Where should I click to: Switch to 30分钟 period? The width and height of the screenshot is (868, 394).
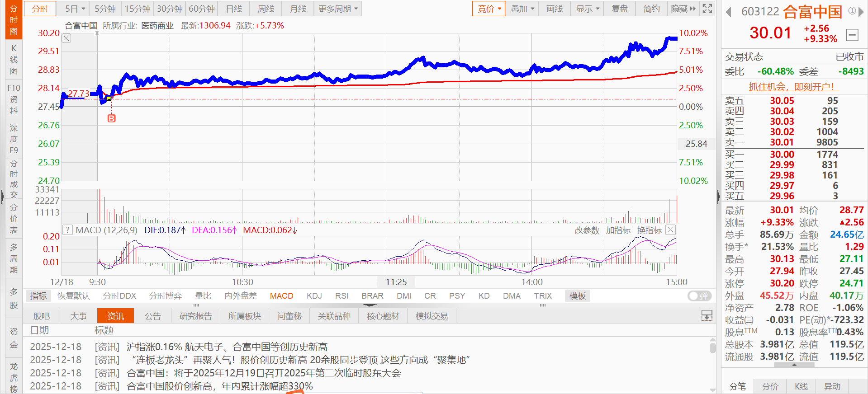pos(170,9)
